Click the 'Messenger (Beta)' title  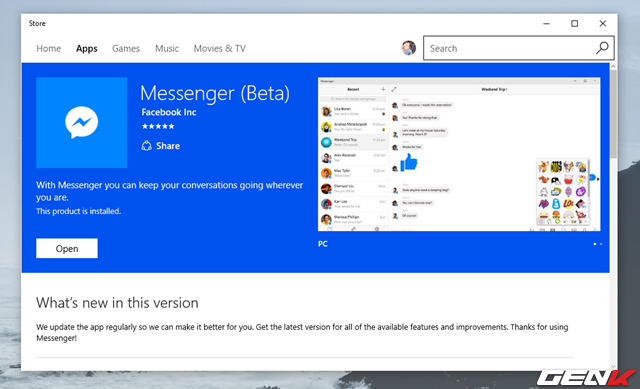coord(215,93)
